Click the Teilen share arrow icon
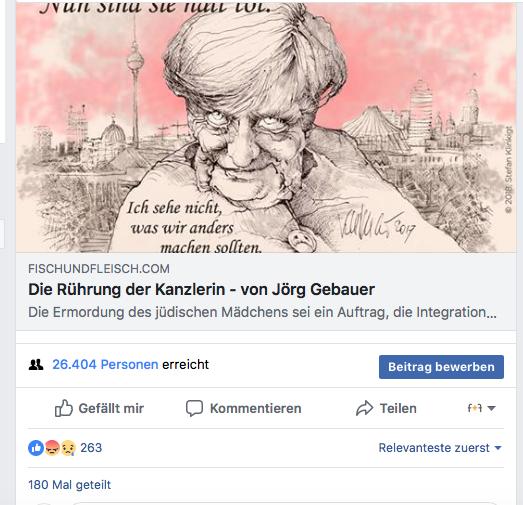This screenshot has width=523, height=505. 364,408
